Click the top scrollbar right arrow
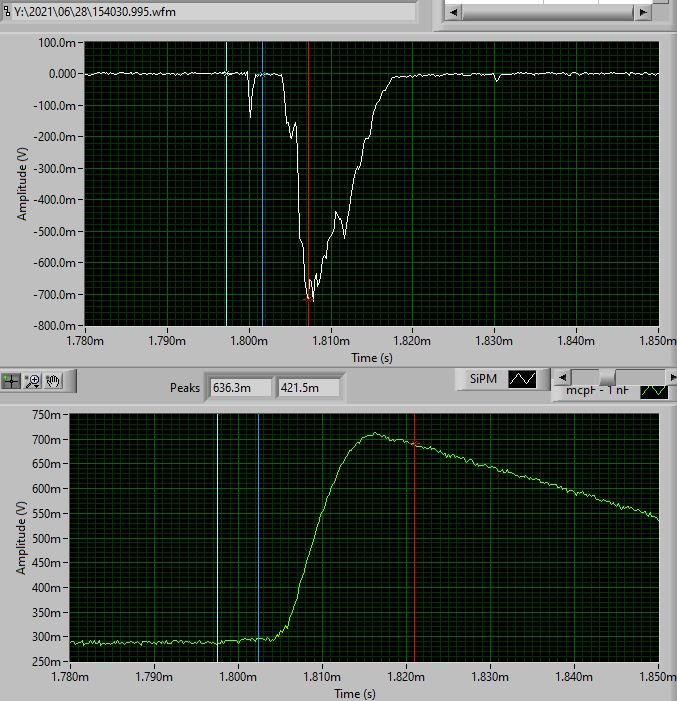 (643, 13)
